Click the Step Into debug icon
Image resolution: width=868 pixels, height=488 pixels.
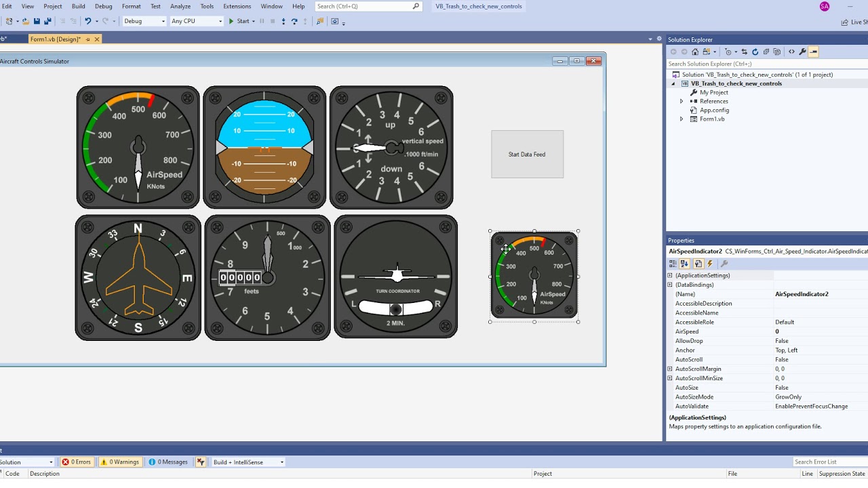[283, 21]
